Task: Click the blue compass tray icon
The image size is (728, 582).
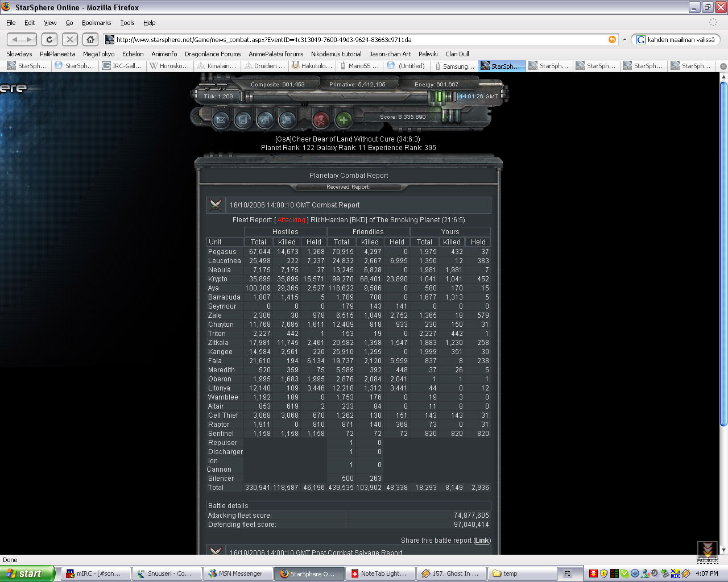Action: pos(635,573)
